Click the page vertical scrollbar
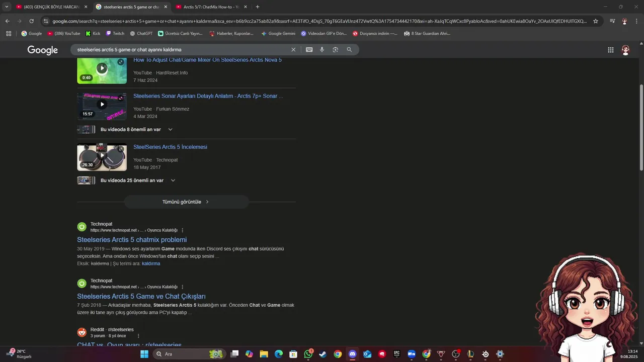 pyautogui.click(x=641, y=128)
